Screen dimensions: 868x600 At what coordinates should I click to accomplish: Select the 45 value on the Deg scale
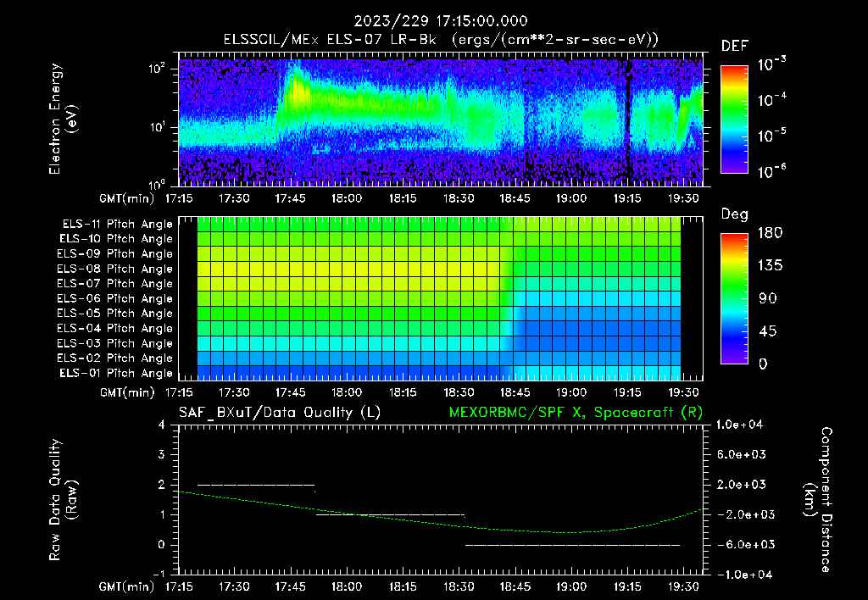click(x=767, y=331)
